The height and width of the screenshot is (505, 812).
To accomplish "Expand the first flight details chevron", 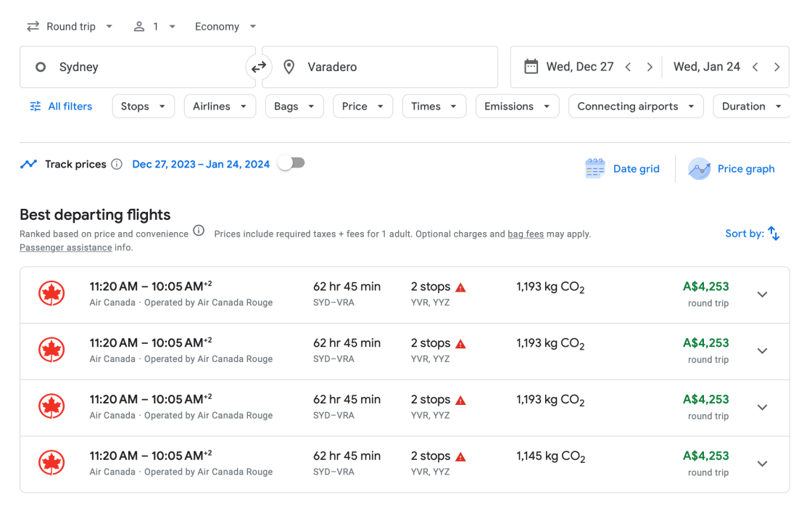I will [x=762, y=295].
